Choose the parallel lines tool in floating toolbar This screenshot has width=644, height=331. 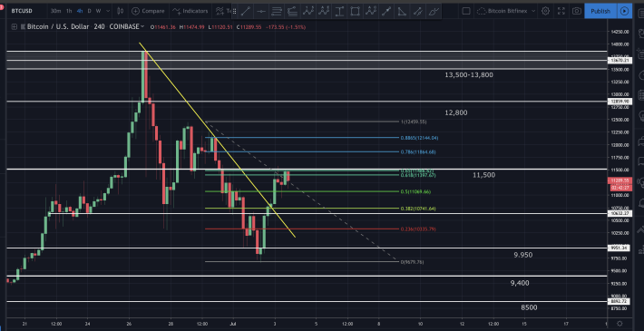tap(277, 11)
